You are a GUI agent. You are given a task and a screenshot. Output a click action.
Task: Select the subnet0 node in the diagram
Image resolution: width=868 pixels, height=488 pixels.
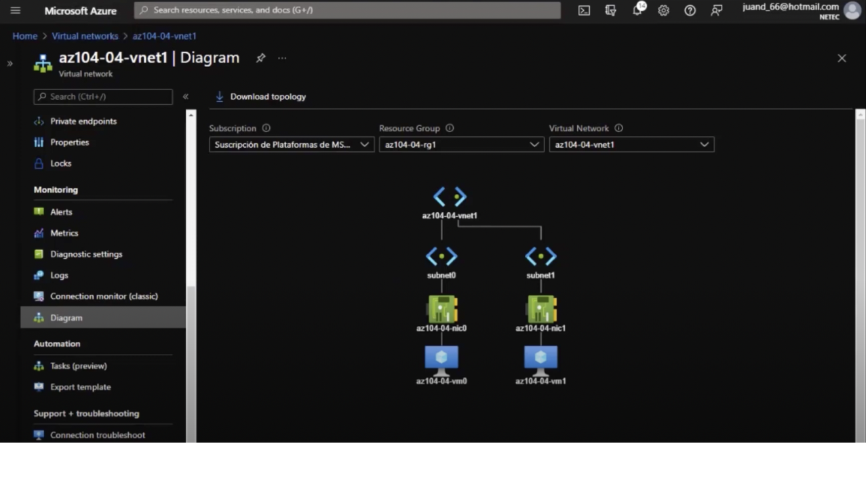(441, 257)
